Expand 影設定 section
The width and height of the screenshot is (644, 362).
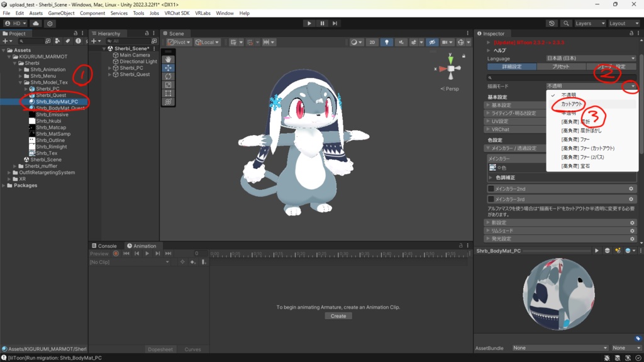[x=488, y=222]
